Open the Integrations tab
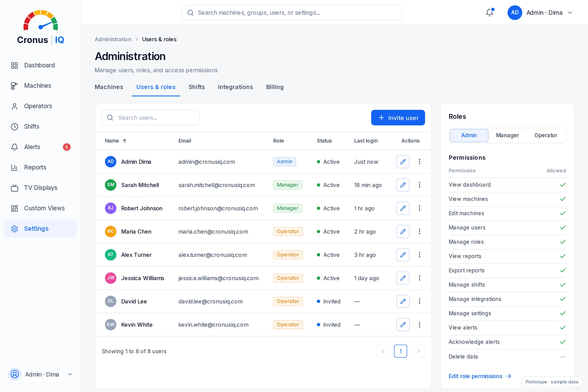The image size is (588, 392). (x=235, y=87)
